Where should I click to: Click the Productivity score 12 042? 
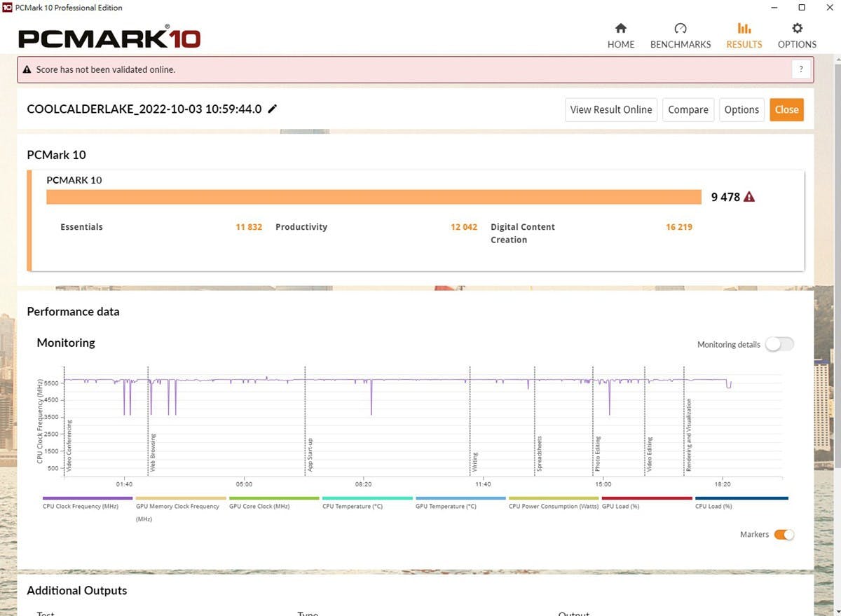point(464,227)
